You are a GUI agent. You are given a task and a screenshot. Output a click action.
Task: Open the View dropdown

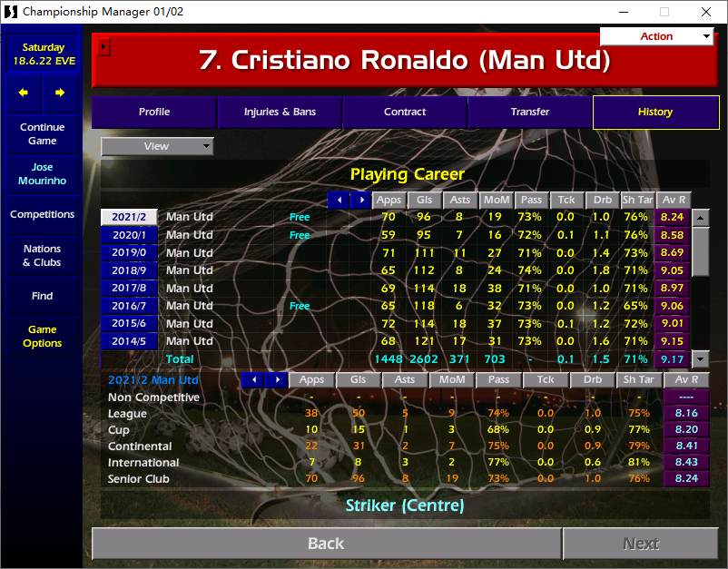pyautogui.click(x=157, y=146)
